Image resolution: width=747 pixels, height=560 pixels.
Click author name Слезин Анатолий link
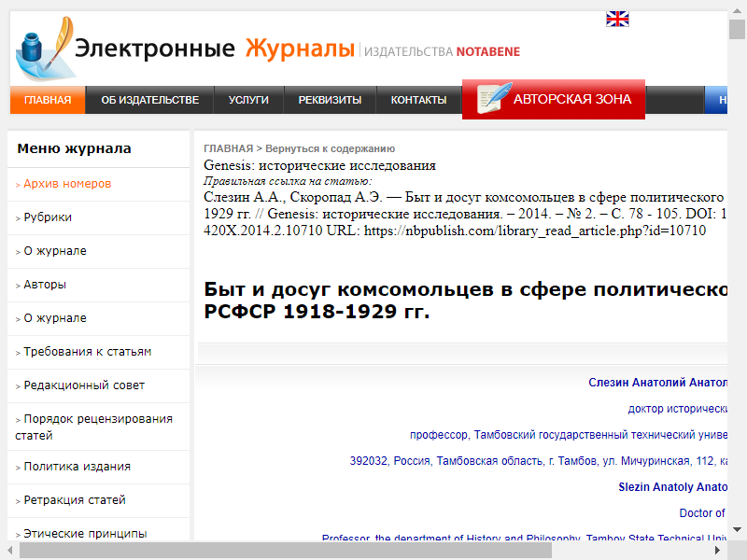[x=657, y=383]
